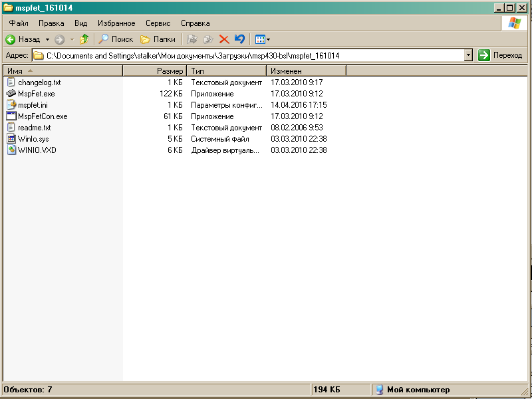Select the changelog.txt file icon
532x399 pixels.
11,82
